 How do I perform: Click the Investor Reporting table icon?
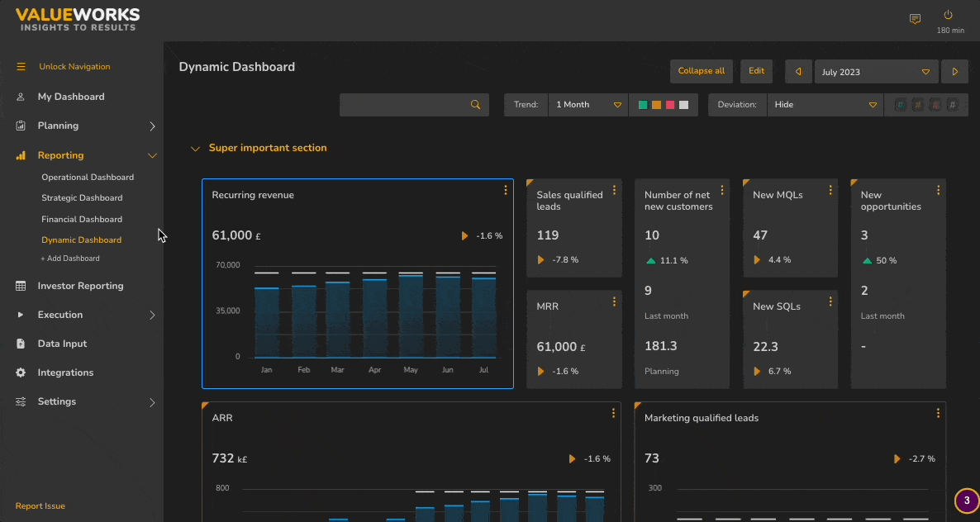tap(21, 286)
